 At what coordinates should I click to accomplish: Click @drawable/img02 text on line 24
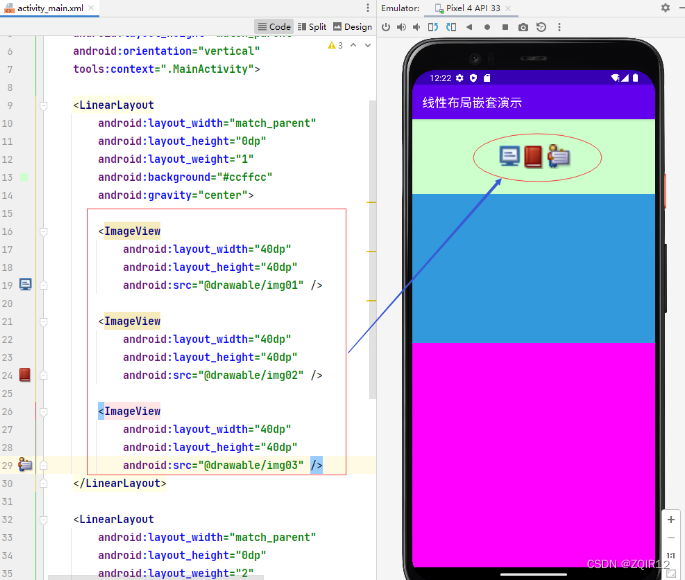(x=251, y=375)
